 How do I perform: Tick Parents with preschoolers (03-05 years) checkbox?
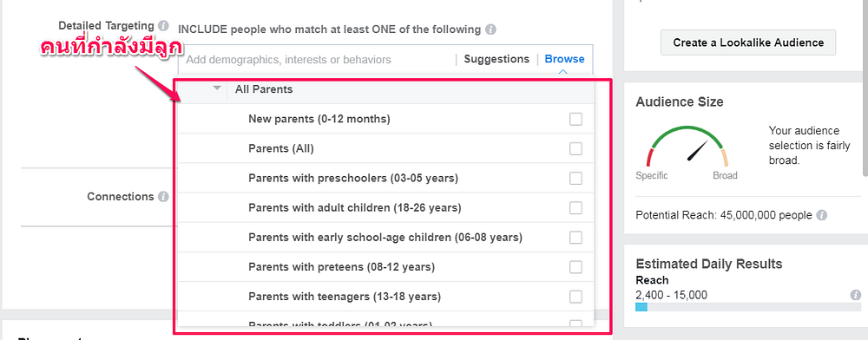[x=575, y=178]
